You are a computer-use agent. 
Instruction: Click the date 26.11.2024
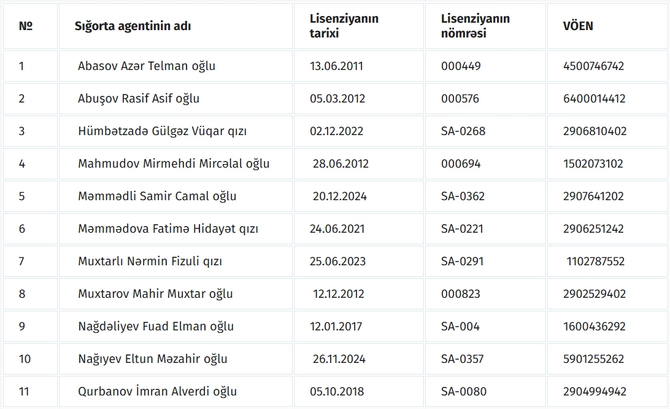(x=339, y=359)
